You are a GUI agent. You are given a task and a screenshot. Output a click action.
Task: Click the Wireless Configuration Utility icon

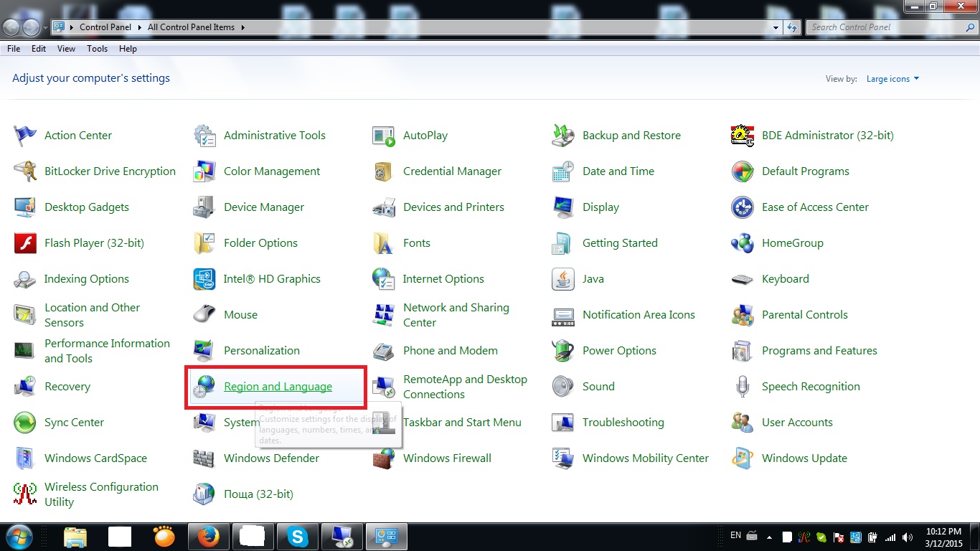tap(25, 494)
